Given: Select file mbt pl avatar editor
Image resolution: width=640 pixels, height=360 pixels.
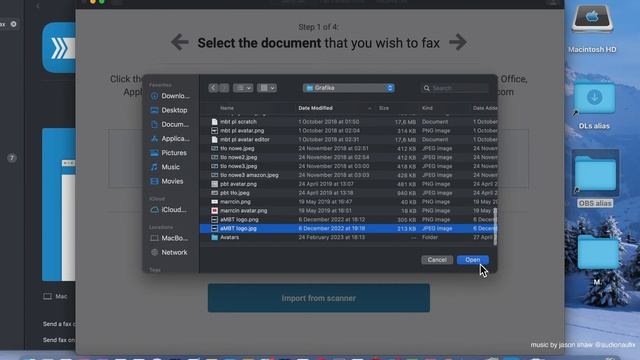Looking at the screenshot, I should click(348, 140).
